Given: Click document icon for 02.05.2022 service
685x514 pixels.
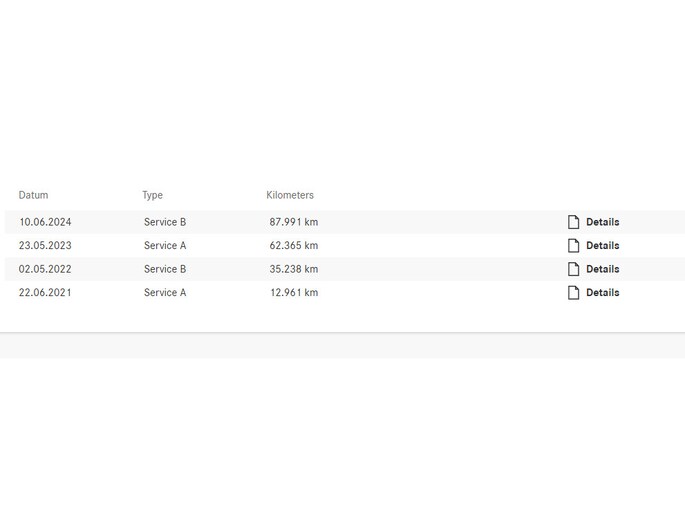Looking at the screenshot, I should (x=573, y=269).
